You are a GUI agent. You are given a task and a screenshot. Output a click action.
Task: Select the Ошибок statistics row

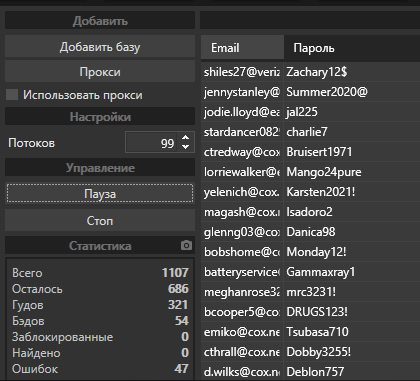[100, 369]
